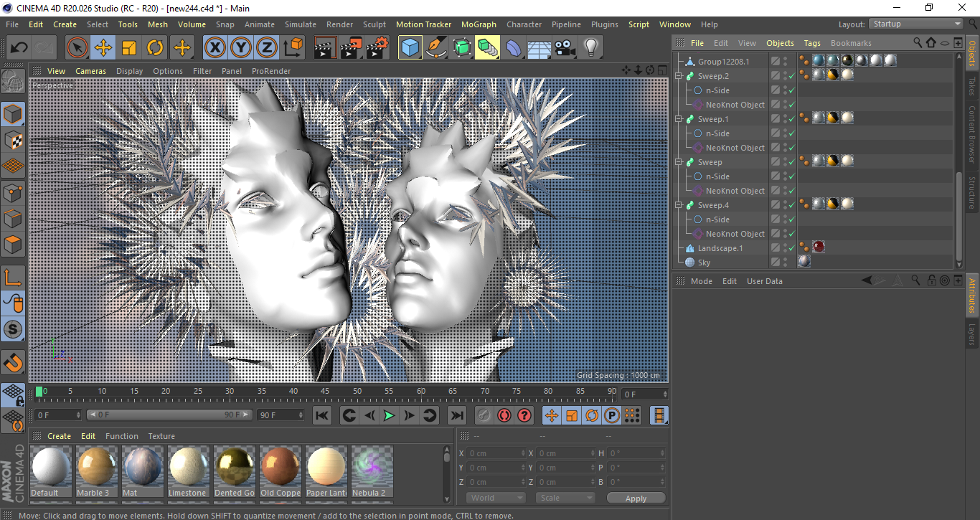Add a Light object

pos(590,48)
